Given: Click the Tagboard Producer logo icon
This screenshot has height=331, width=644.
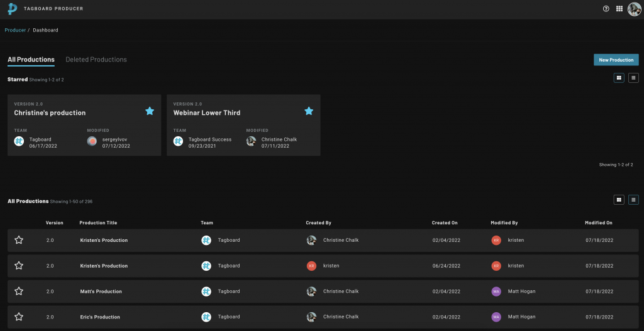Looking at the screenshot, I should pos(13,9).
